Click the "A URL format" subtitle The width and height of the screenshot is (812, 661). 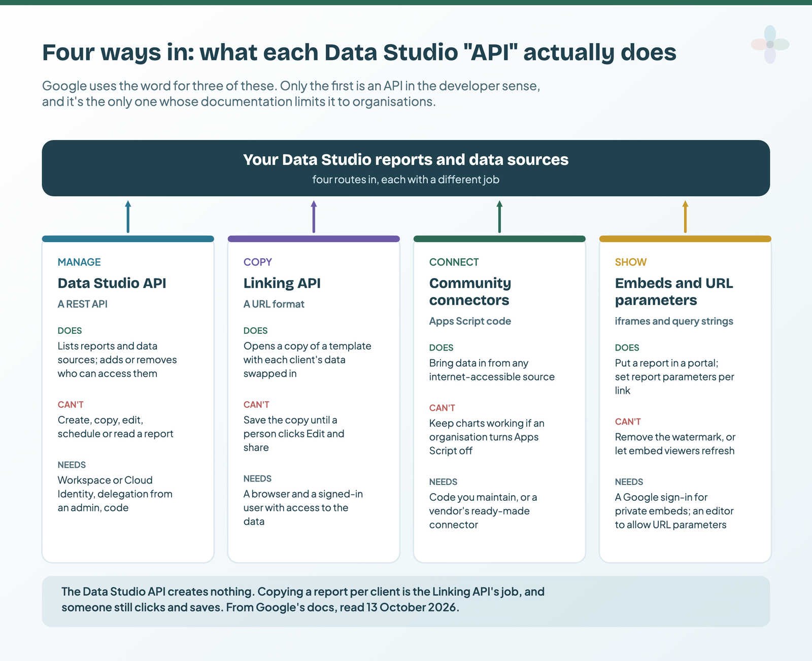click(274, 304)
